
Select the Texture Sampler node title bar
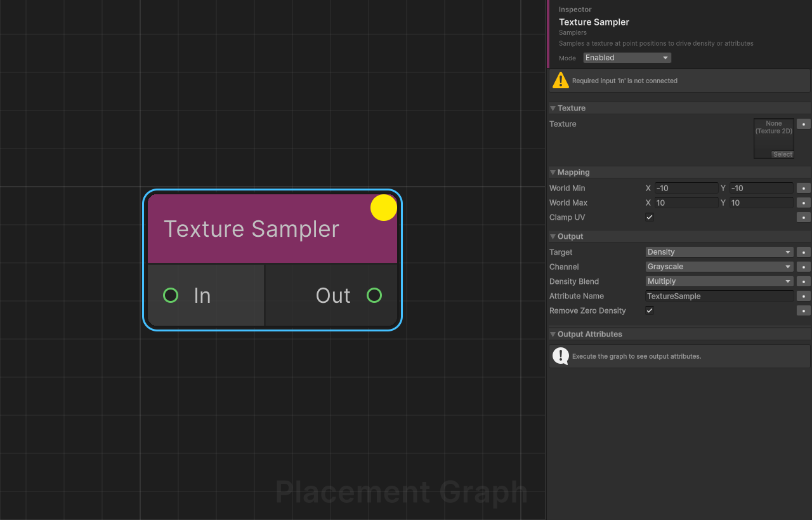(272, 229)
